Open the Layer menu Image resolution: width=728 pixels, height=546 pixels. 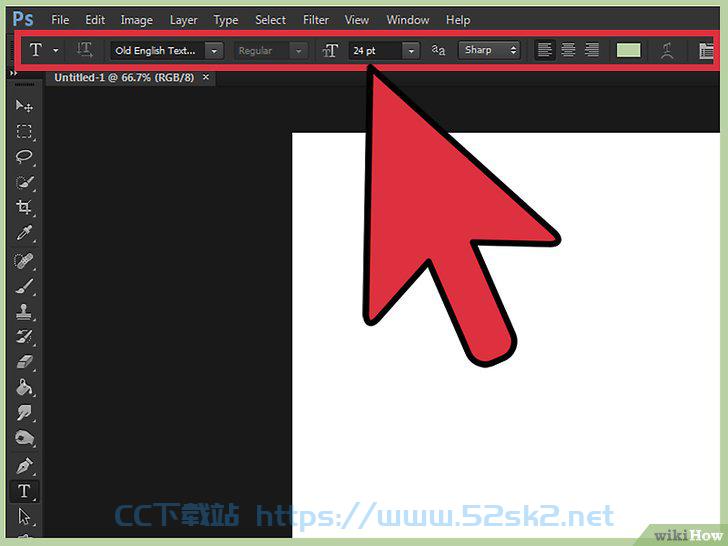click(x=183, y=20)
